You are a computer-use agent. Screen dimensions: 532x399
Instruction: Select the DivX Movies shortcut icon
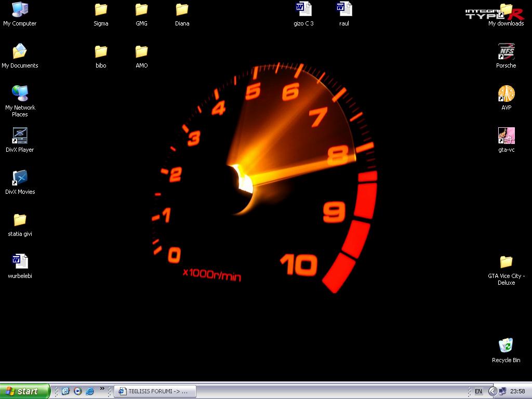point(20,178)
